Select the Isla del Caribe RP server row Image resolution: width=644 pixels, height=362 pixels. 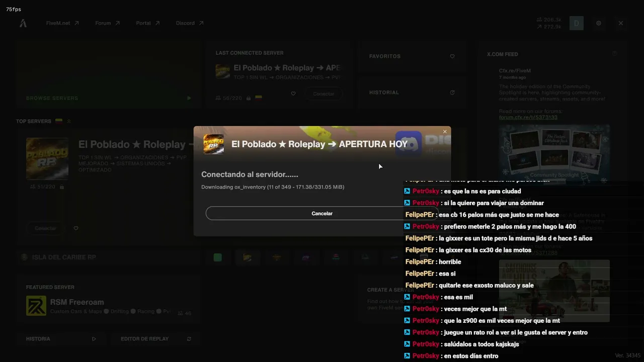tap(109, 257)
